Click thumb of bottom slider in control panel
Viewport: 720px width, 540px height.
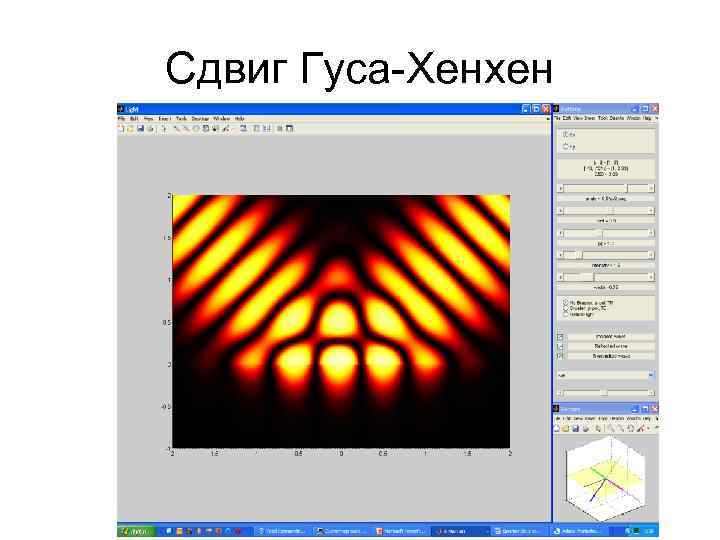(x=604, y=393)
